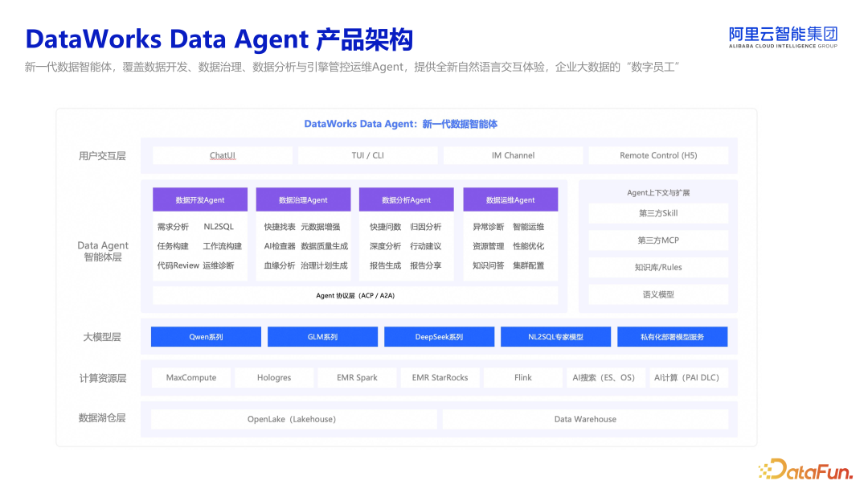Select the 集群配置 text
The image size is (868, 489).
point(529,266)
